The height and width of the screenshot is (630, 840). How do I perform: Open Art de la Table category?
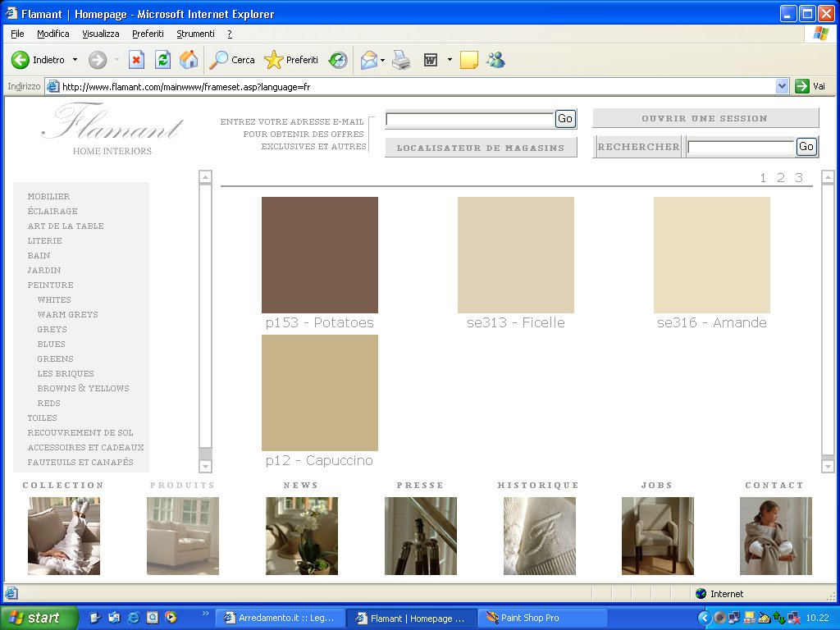pos(66,226)
